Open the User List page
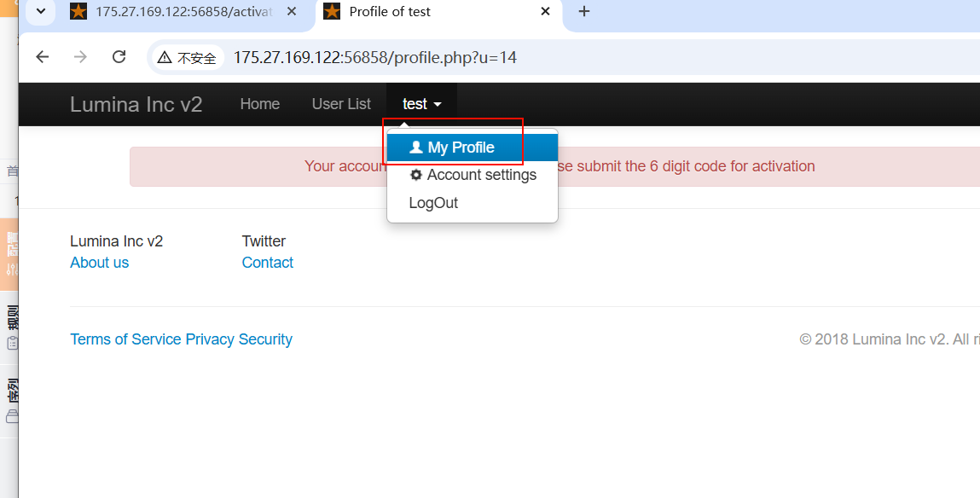The image size is (980, 498). [341, 104]
